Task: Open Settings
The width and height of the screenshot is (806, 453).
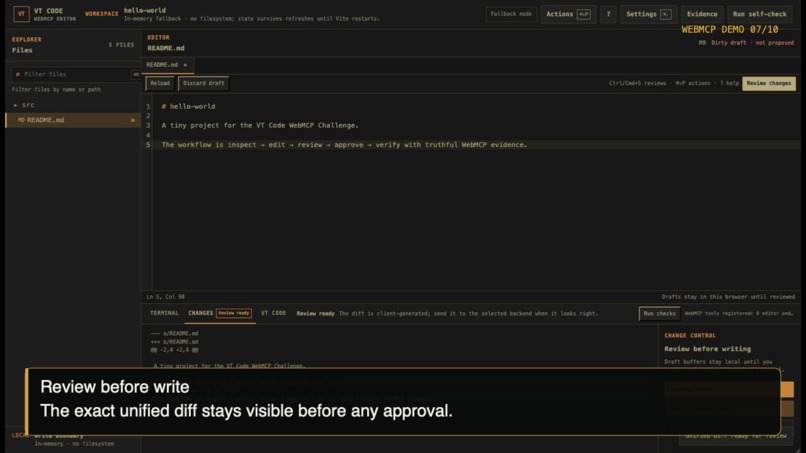Action: pyautogui.click(x=648, y=14)
